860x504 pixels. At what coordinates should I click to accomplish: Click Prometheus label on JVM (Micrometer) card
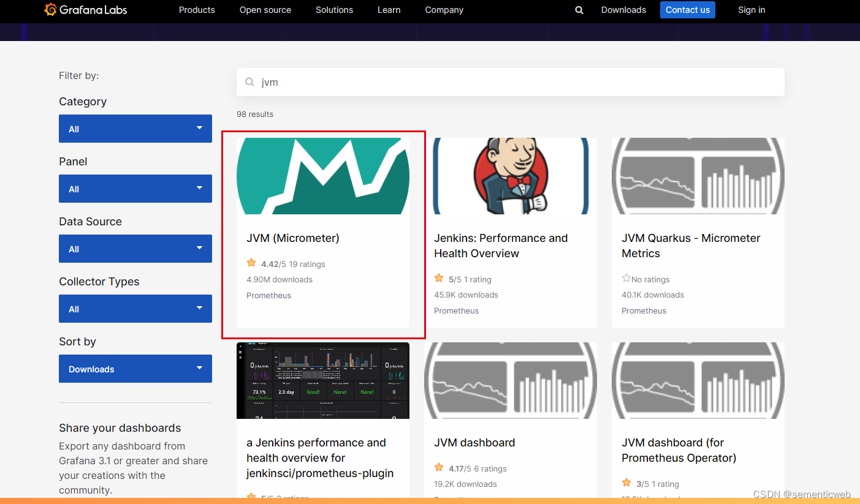(268, 296)
